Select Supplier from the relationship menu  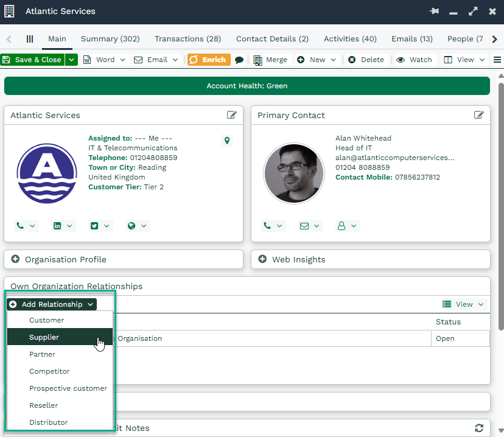pos(44,337)
